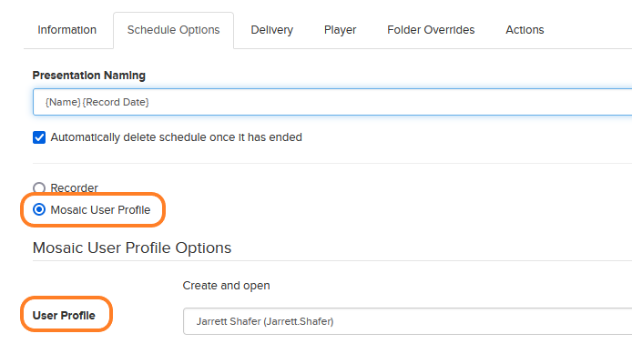The image size is (632, 364).
Task: Click the {Record Date} token in naming field
Action: coord(116,102)
